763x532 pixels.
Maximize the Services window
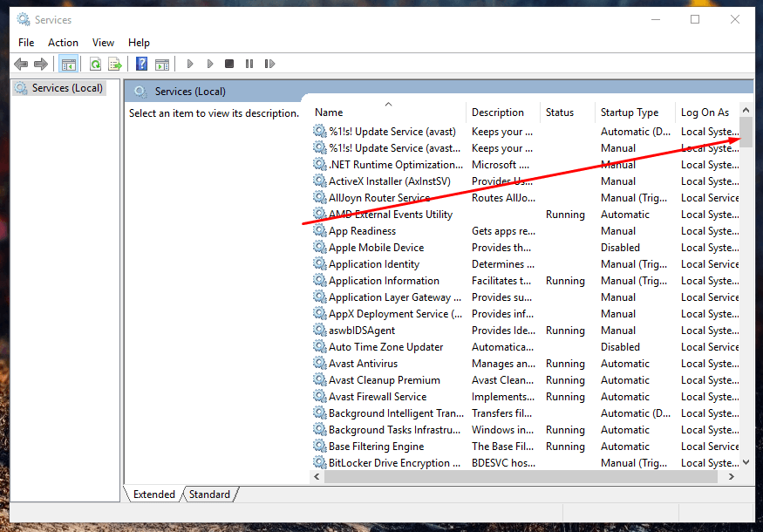click(x=695, y=19)
